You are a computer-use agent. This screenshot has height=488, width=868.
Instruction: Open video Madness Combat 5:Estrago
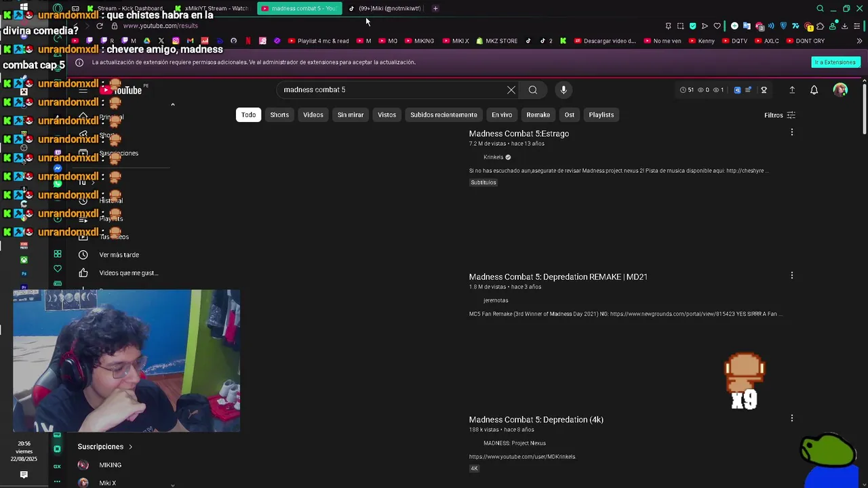tap(519, 134)
